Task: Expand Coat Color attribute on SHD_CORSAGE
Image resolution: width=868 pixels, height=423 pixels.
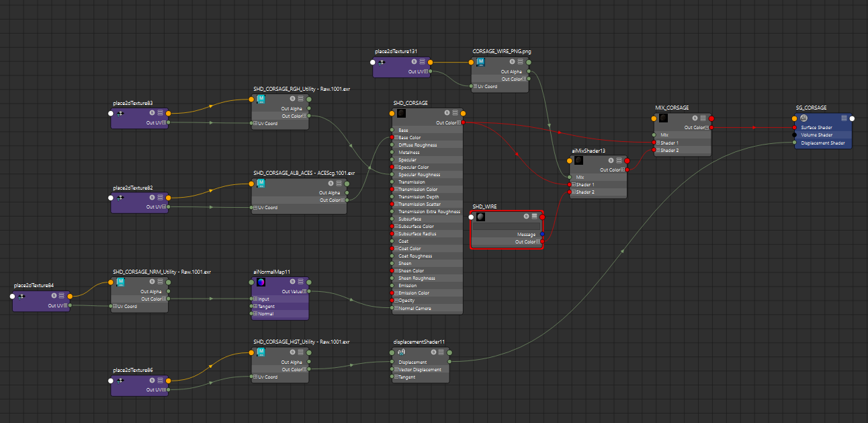Action: (396, 248)
